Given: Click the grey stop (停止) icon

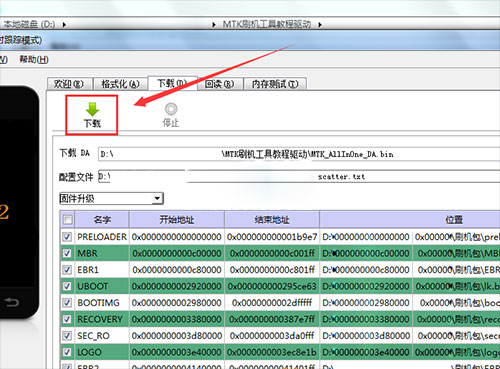Looking at the screenshot, I should pyautogui.click(x=171, y=109).
